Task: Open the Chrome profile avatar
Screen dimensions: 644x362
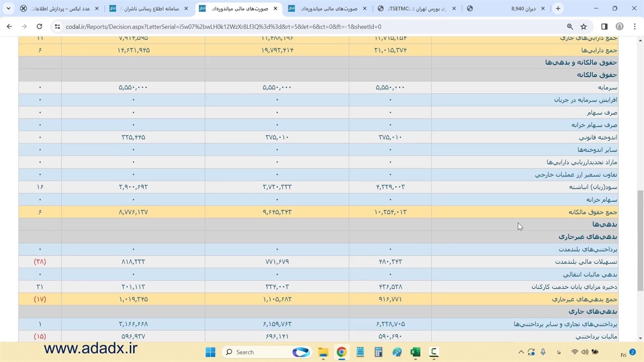Action: tap(620, 27)
